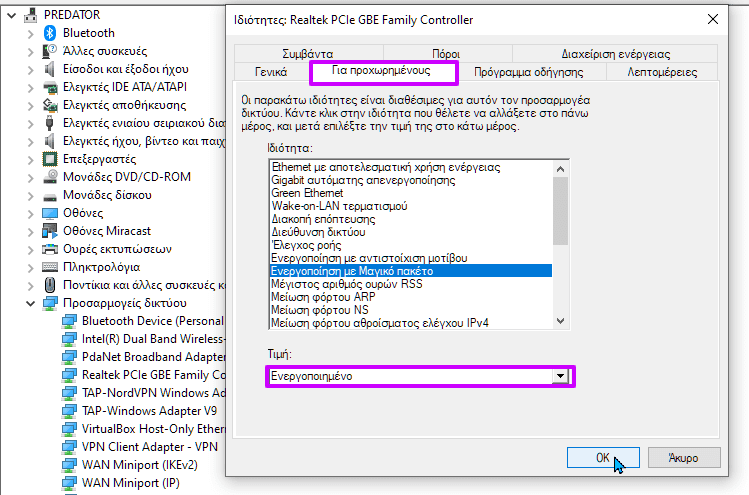Viewport: 749px width, 495px height.
Task: Click the Μονάδες DVD/CD-ROM drive icon
Action: 50,177
